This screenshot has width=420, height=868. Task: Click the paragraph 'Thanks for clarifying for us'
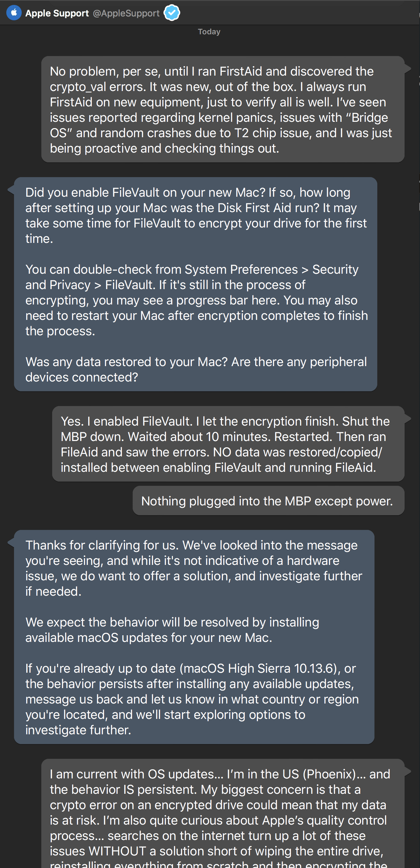pyautogui.click(x=194, y=568)
